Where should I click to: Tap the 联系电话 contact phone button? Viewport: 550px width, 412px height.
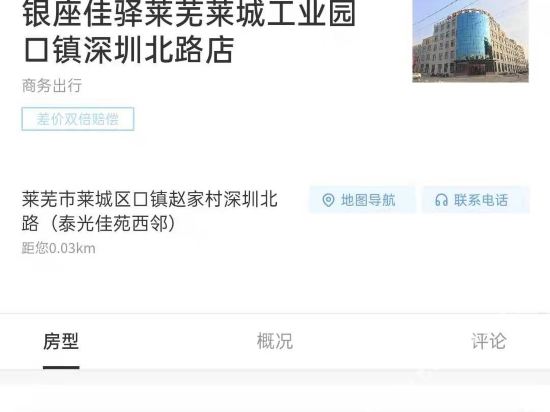[x=476, y=200]
